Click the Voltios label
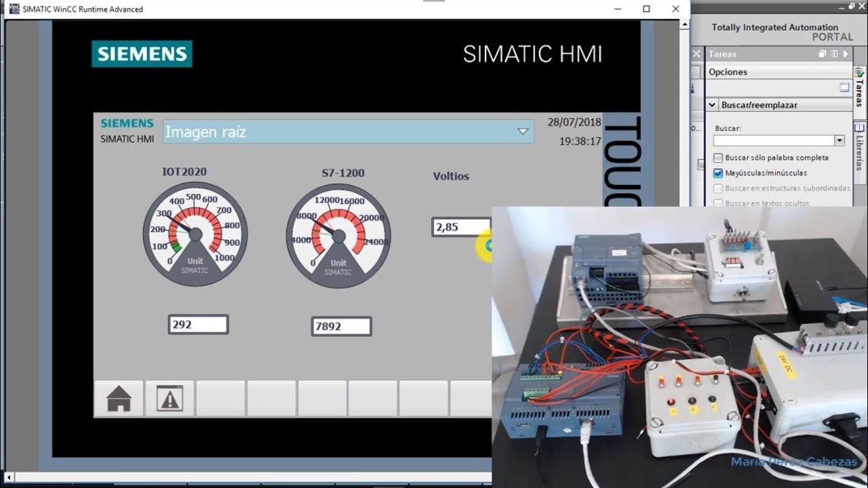868x488 pixels. point(451,176)
